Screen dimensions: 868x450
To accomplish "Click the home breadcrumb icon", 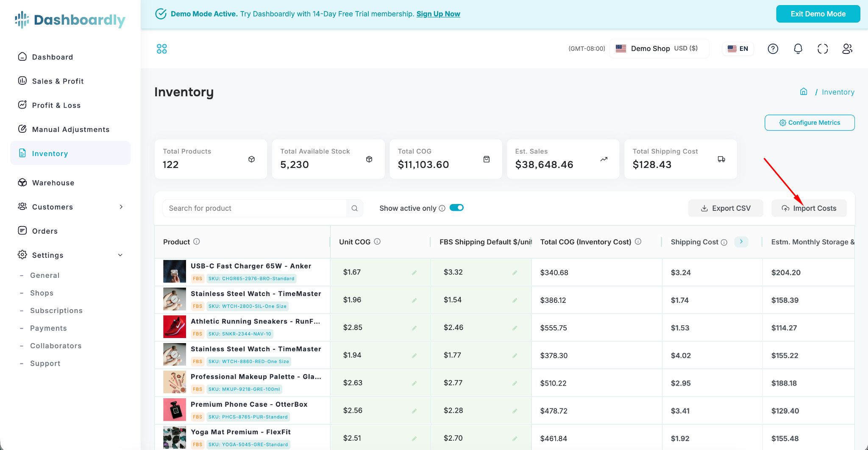I will tap(803, 92).
